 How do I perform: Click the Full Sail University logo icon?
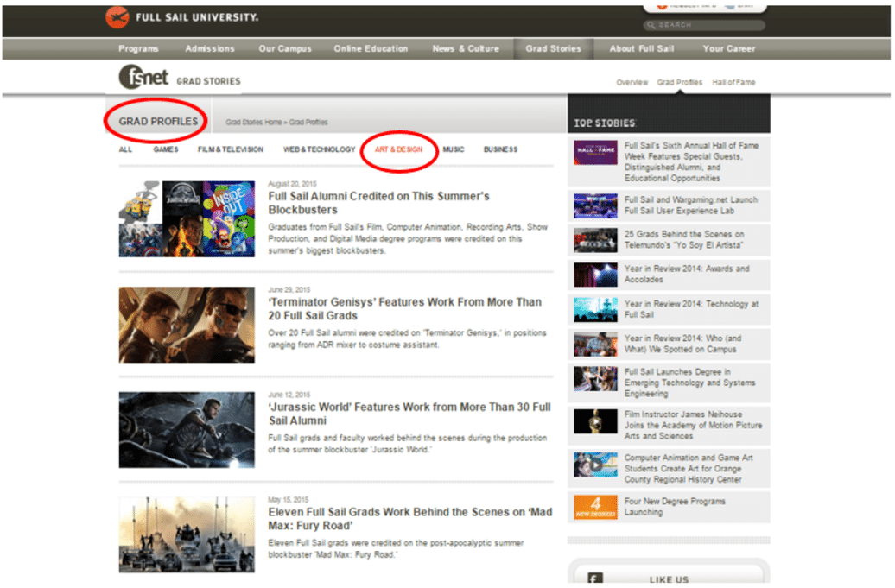click(x=117, y=17)
